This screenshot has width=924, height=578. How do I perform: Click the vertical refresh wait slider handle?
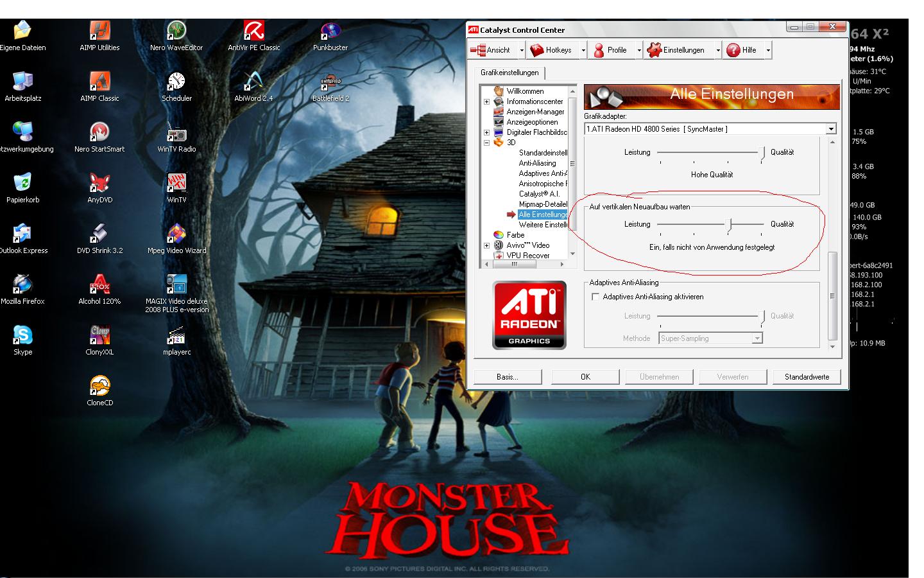729,225
